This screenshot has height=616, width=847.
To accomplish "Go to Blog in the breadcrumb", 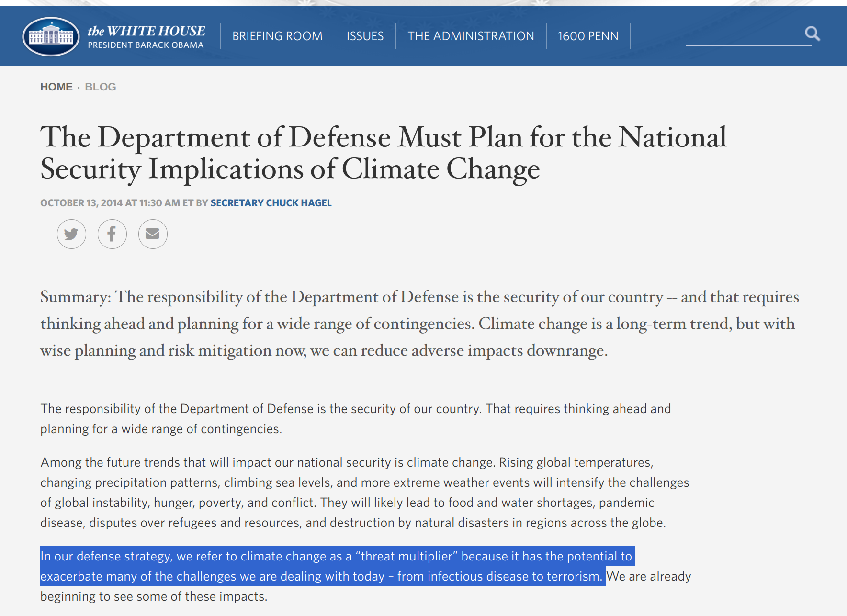I will pos(101,87).
